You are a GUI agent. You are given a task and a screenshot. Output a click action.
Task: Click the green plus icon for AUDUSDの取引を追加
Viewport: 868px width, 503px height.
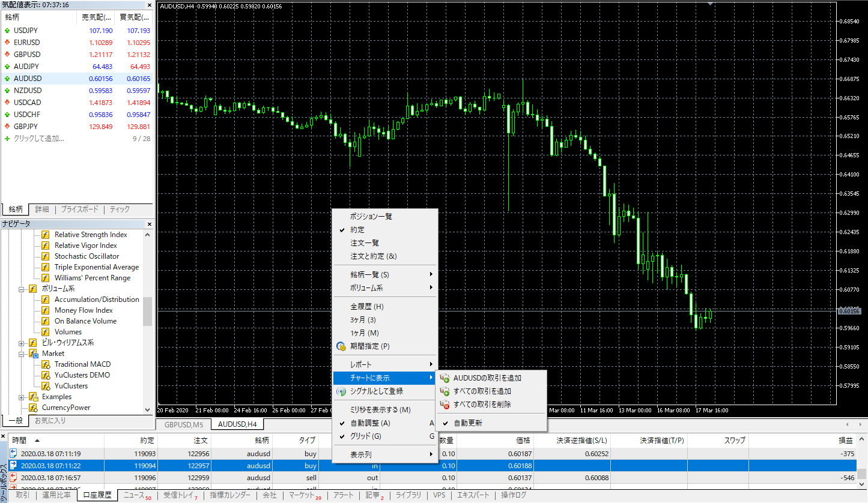pyautogui.click(x=445, y=378)
